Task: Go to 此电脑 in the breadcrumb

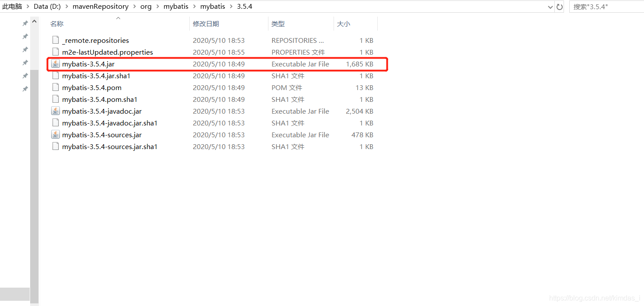Action: (12, 7)
